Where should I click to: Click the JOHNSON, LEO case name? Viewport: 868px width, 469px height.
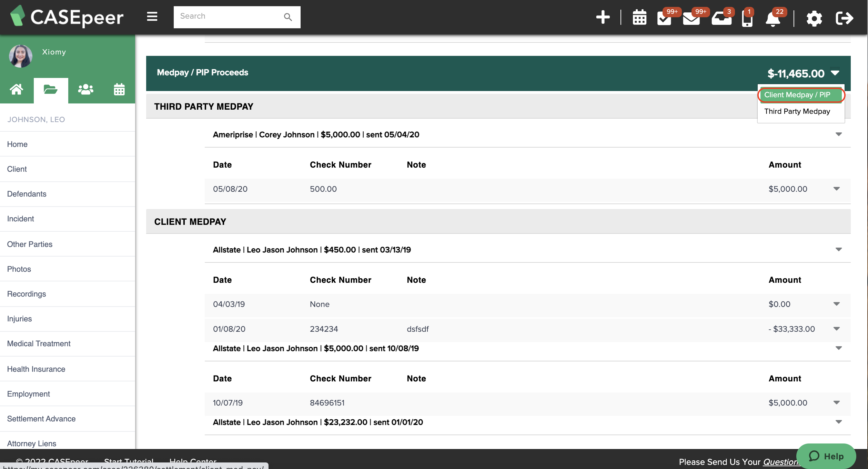coord(36,119)
